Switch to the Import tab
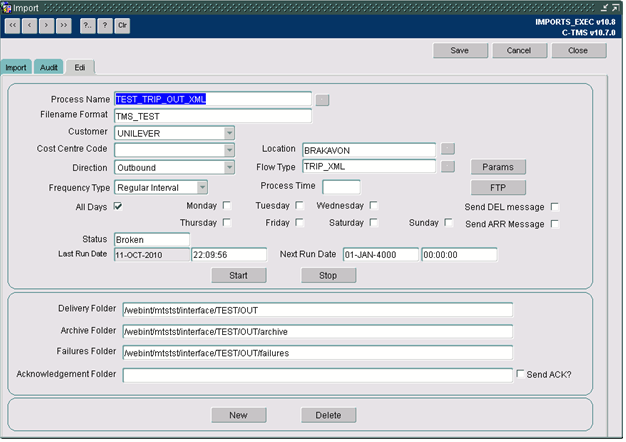The width and height of the screenshot is (626, 442). click(x=16, y=67)
